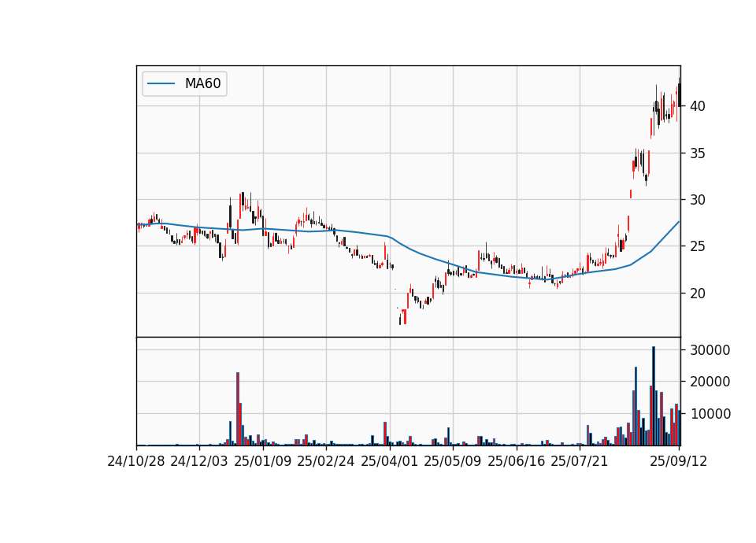This screenshot has width=756, height=543.
Task: Click the 25/02/24 date axis label
Action: (x=326, y=461)
